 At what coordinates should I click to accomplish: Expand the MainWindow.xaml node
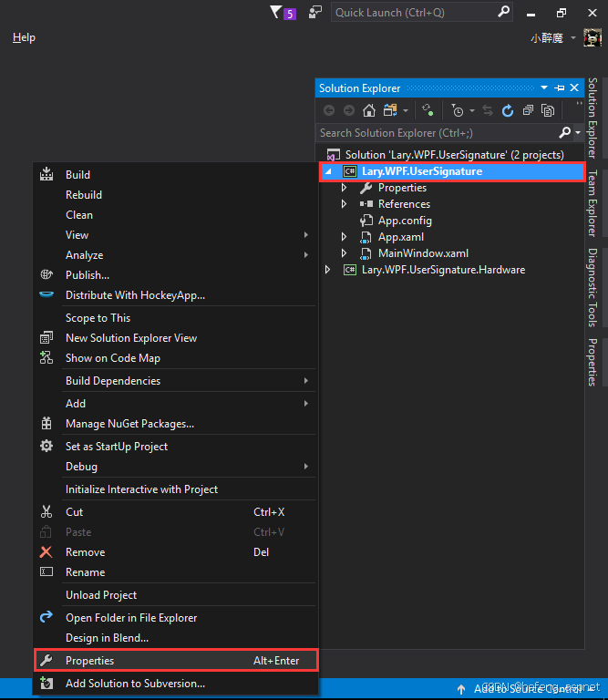pyautogui.click(x=345, y=253)
